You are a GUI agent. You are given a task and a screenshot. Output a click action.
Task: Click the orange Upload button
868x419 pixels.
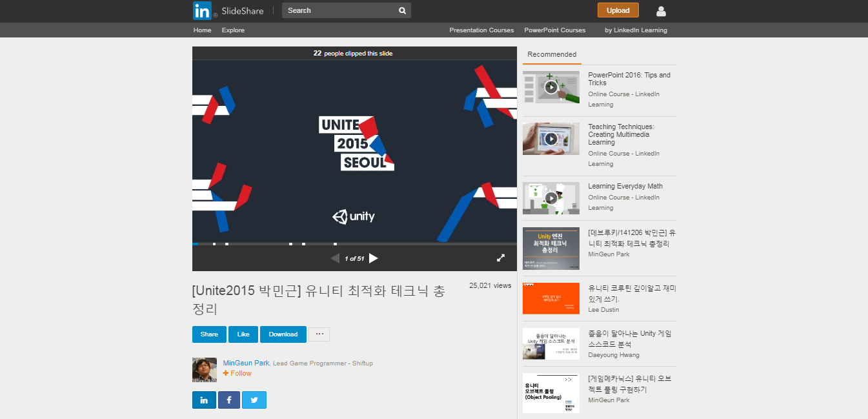[618, 10]
